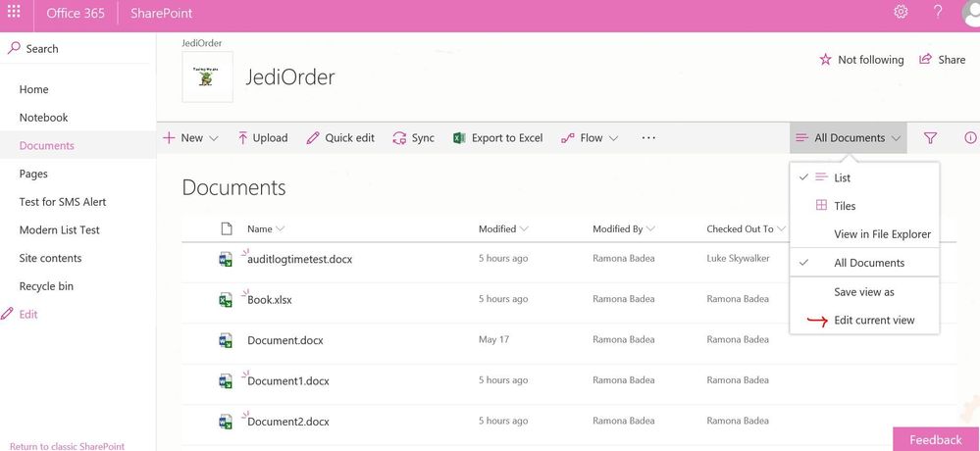
Task: Click the Feedback button
Action: click(936, 439)
